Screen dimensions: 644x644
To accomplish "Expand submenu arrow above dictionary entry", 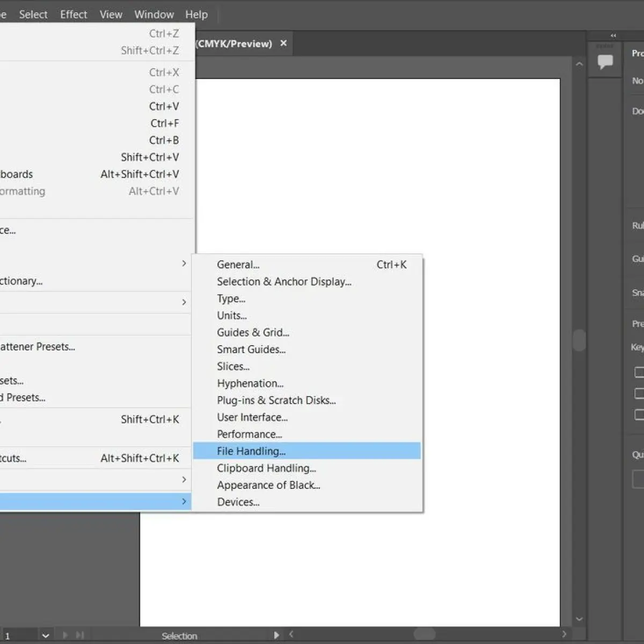I will click(x=184, y=264).
